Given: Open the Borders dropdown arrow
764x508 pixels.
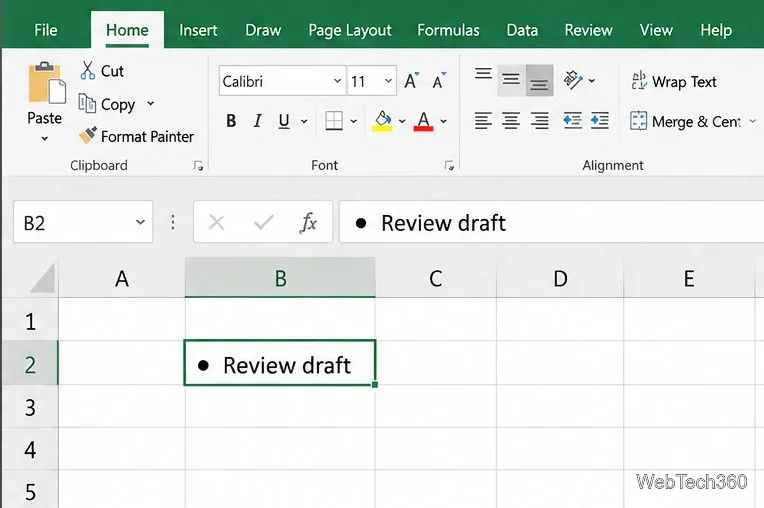Looking at the screenshot, I should pos(354,121).
